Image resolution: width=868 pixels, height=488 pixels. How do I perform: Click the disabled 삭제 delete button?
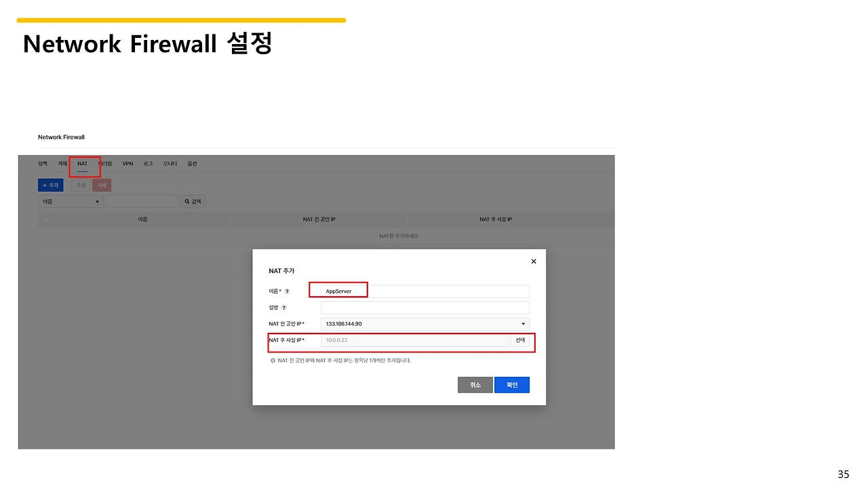[x=102, y=184]
